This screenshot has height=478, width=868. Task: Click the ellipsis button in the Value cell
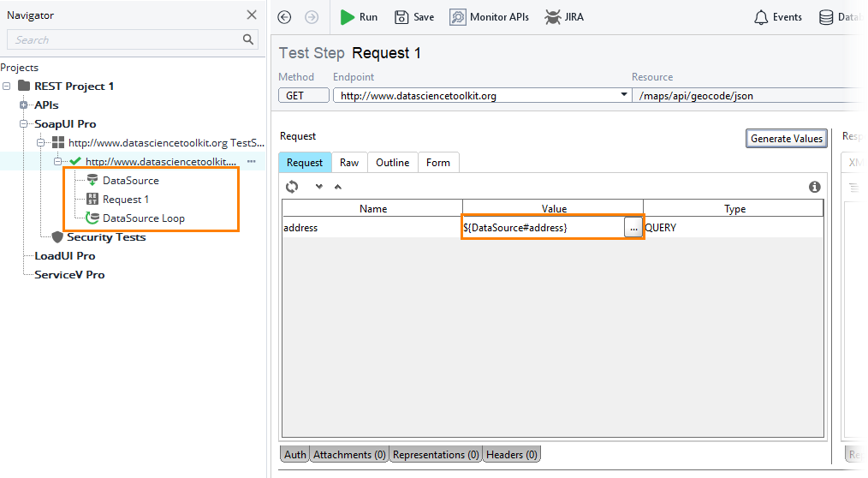pos(633,228)
